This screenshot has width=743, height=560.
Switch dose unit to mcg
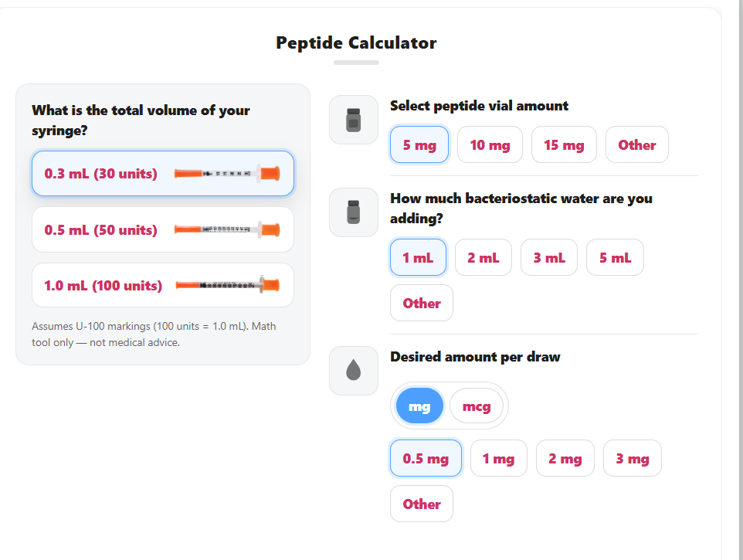coord(477,406)
